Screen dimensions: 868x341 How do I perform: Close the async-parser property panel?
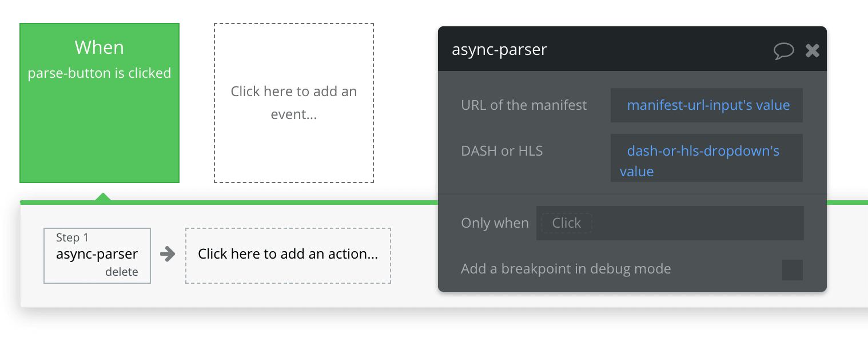(x=812, y=51)
